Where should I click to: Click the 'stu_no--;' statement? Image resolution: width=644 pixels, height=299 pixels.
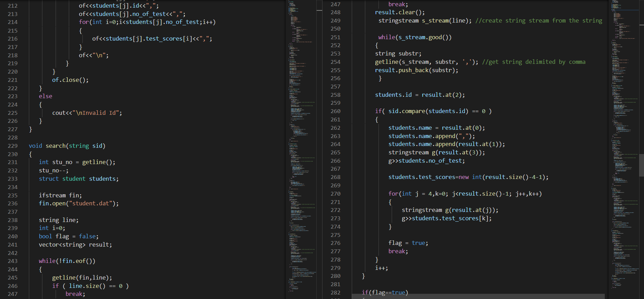pos(54,170)
